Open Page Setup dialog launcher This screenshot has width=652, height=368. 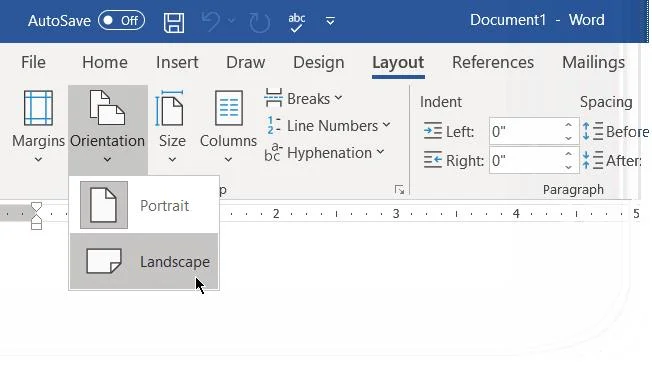[x=399, y=190]
